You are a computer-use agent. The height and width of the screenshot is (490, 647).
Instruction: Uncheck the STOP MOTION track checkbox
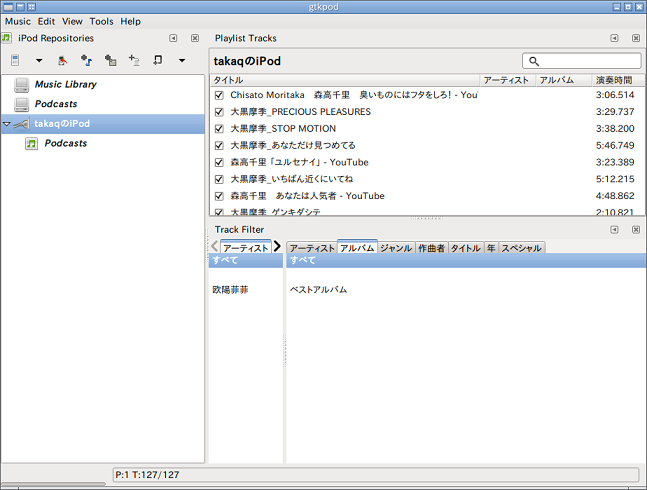(x=219, y=129)
